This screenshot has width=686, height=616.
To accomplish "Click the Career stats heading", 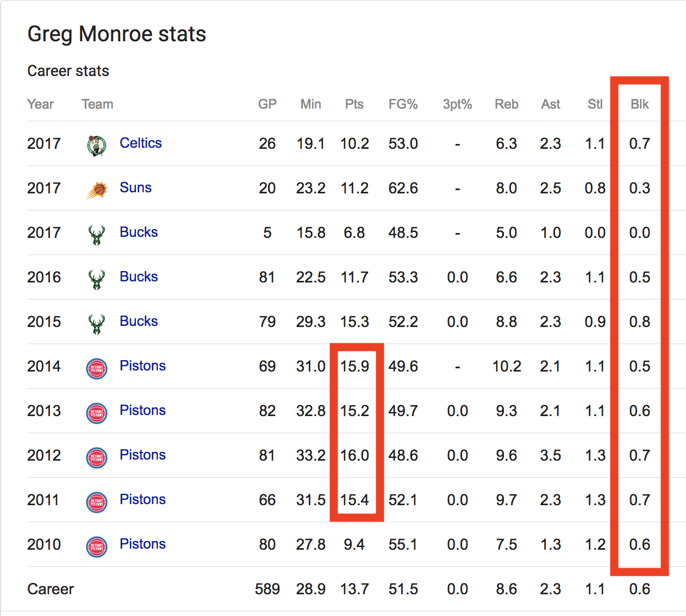I will [x=68, y=71].
